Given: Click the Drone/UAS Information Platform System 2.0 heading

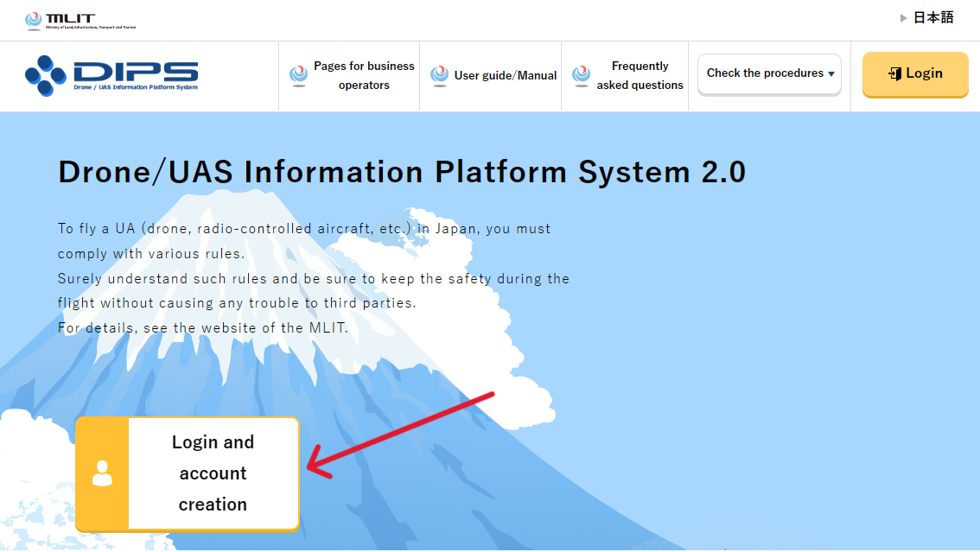Looking at the screenshot, I should coord(402,172).
